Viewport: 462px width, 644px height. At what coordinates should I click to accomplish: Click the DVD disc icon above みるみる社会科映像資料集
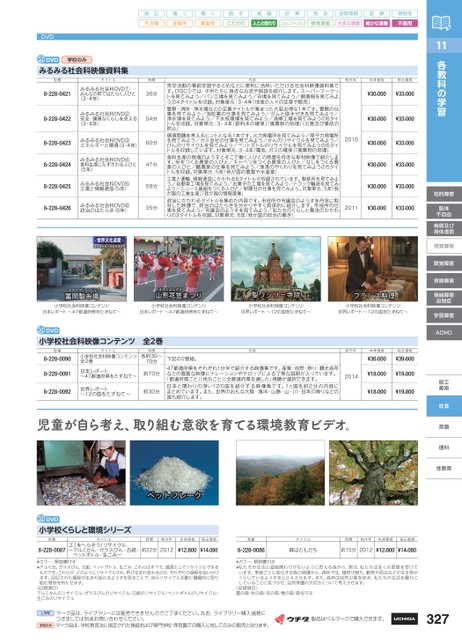tap(48, 60)
